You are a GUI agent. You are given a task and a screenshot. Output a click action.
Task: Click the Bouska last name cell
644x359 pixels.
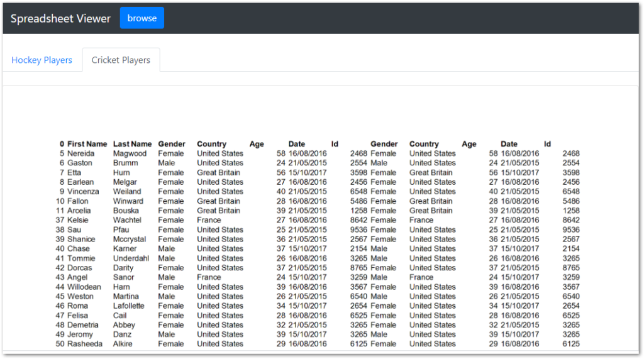126,211
